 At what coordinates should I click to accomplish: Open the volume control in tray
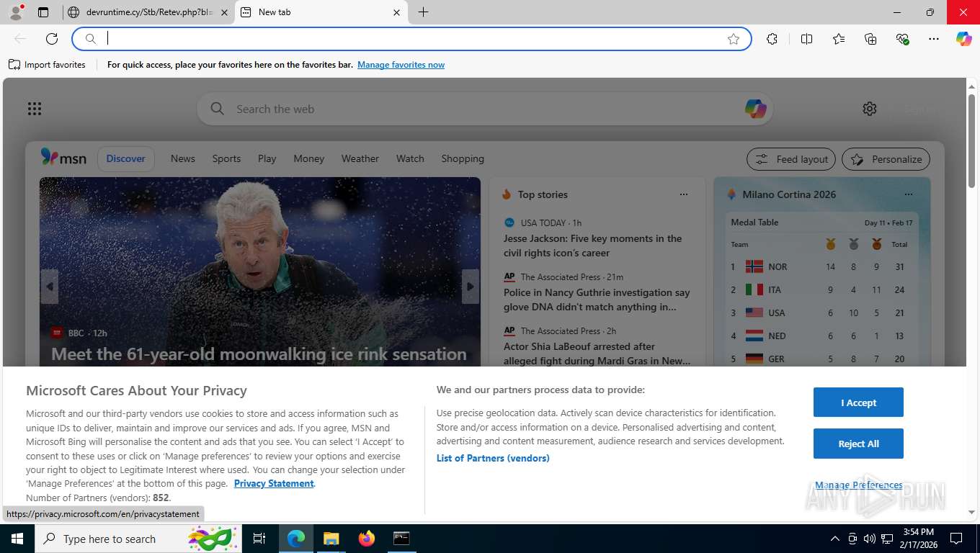click(x=870, y=539)
